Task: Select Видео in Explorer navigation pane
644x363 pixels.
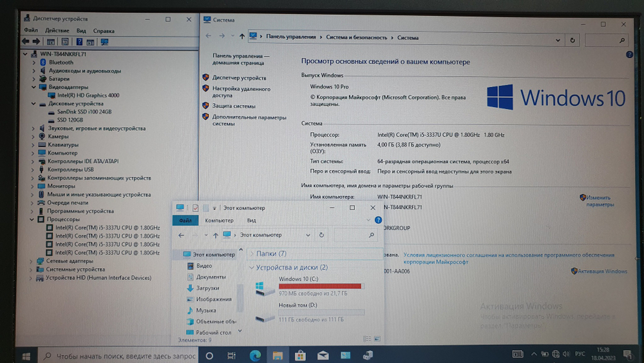Action: [x=204, y=266]
